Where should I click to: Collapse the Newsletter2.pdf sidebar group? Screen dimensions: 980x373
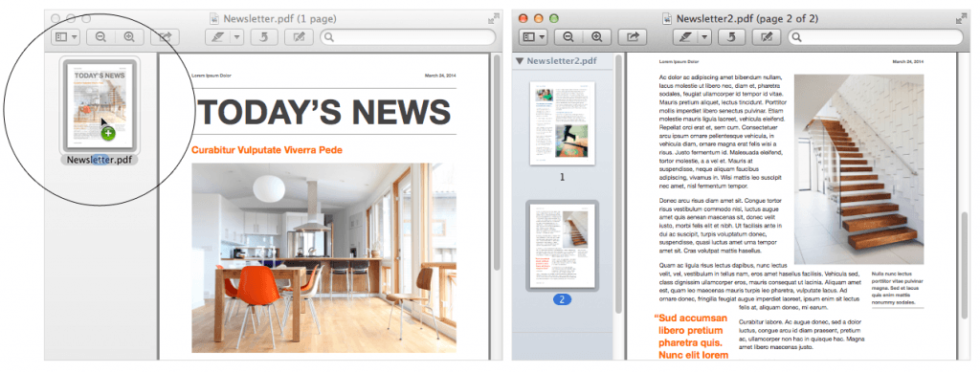tap(520, 61)
